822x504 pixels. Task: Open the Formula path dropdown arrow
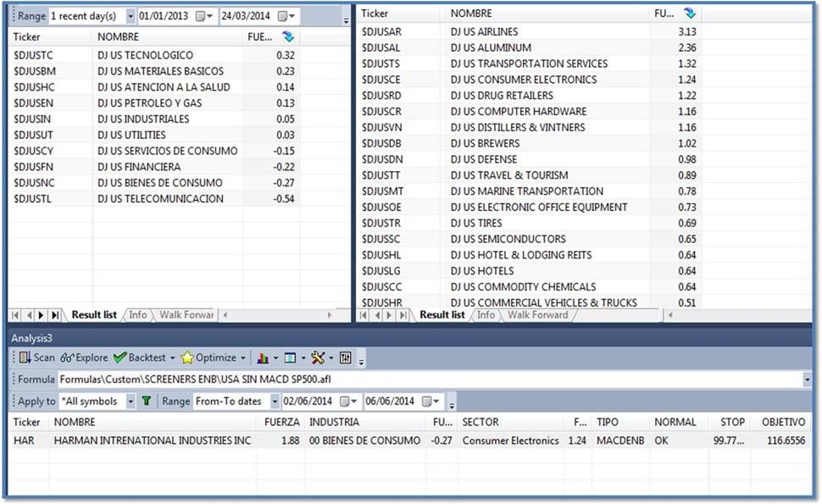(807, 379)
